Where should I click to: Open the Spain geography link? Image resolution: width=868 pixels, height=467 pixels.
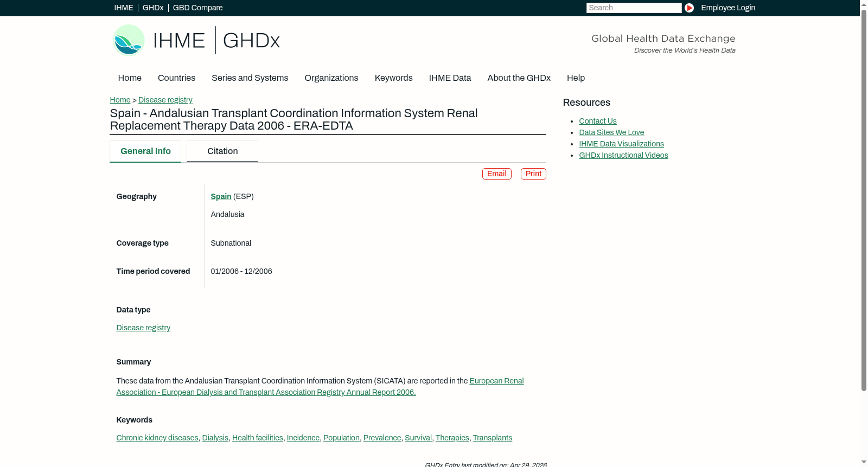point(221,196)
